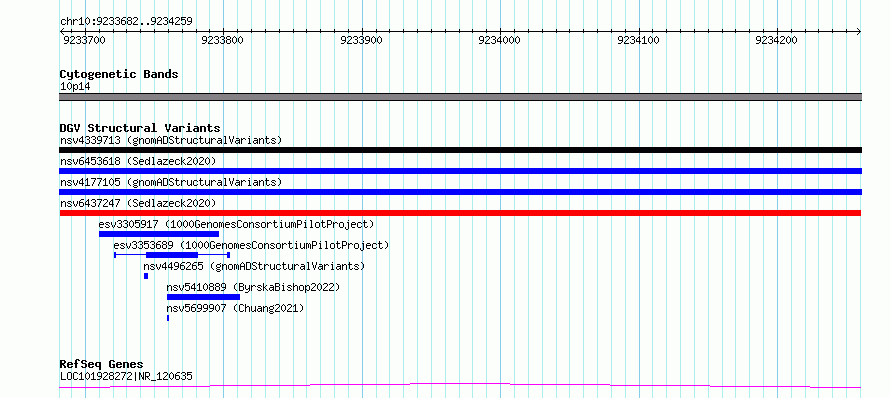Image resolution: width=890 pixels, height=398 pixels.
Task: Select the nsv6453618 blue variant bar
Action: click(460, 171)
